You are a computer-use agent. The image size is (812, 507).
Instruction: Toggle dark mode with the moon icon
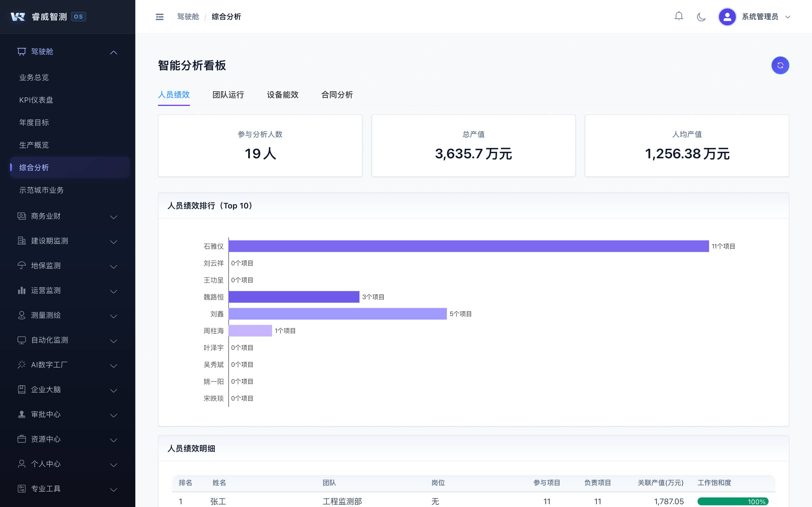pos(701,16)
